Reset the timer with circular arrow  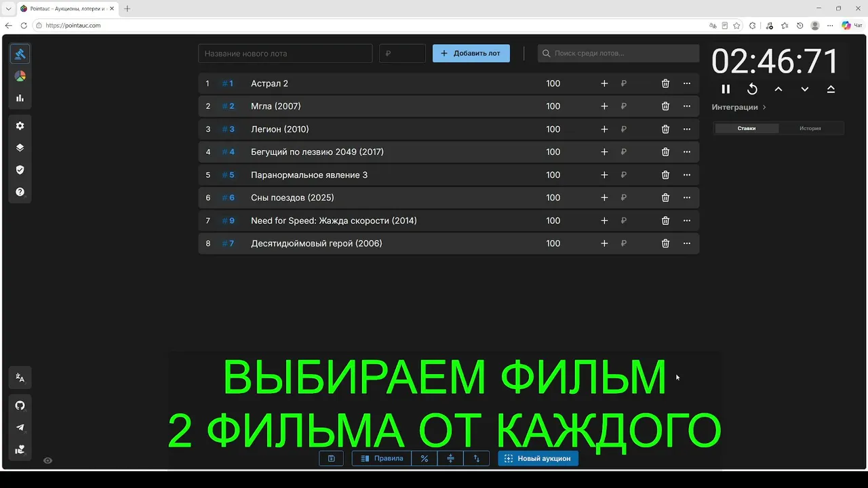point(752,89)
